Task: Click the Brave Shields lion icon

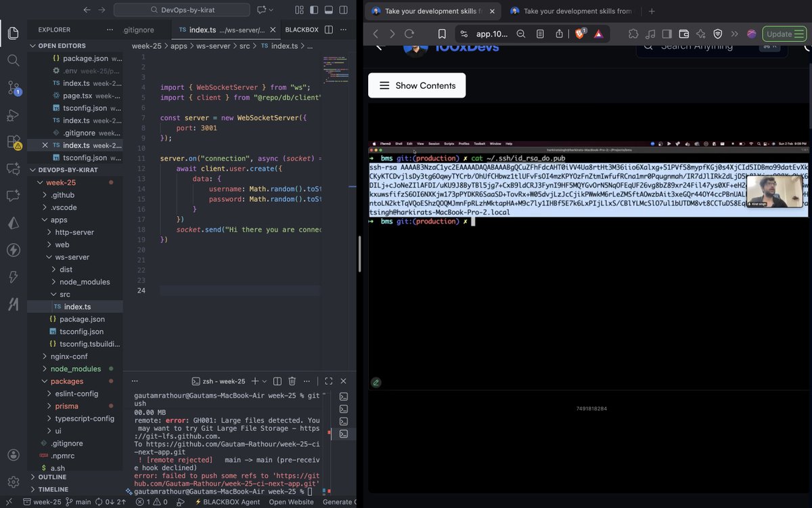Action: click(x=580, y=33)
